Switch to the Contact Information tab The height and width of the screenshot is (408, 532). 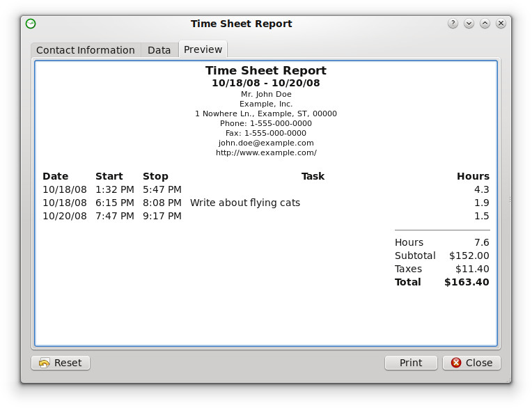86,50
